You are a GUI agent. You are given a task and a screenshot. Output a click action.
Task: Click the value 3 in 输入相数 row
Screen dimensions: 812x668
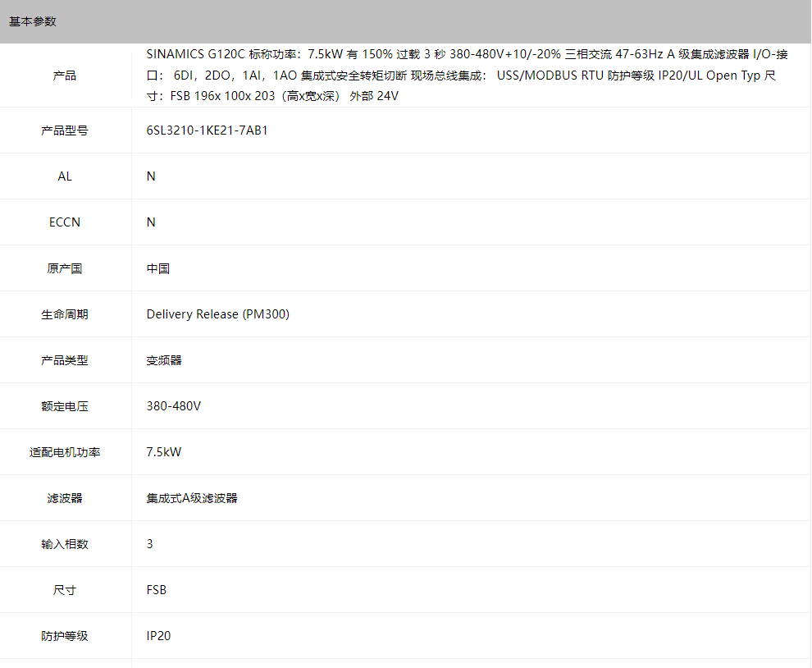pos(149,544)
